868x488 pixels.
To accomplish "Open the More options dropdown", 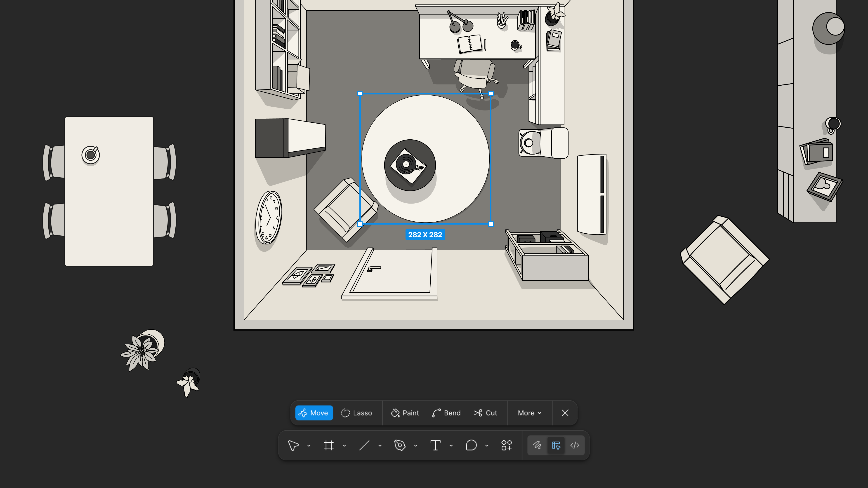I will coord(529,413).
